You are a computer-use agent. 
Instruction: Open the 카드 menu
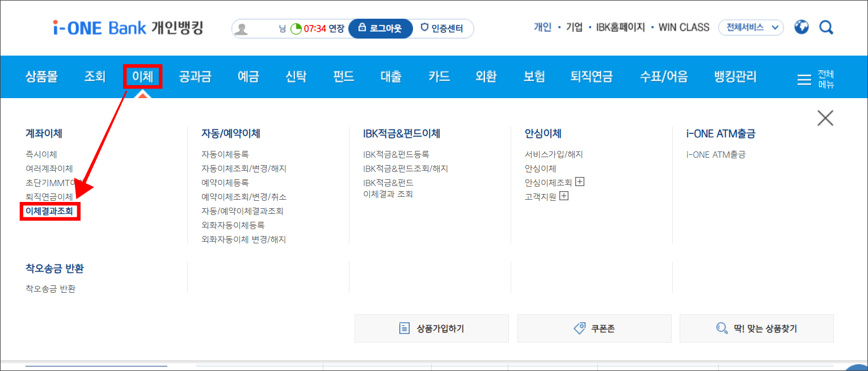439,77
